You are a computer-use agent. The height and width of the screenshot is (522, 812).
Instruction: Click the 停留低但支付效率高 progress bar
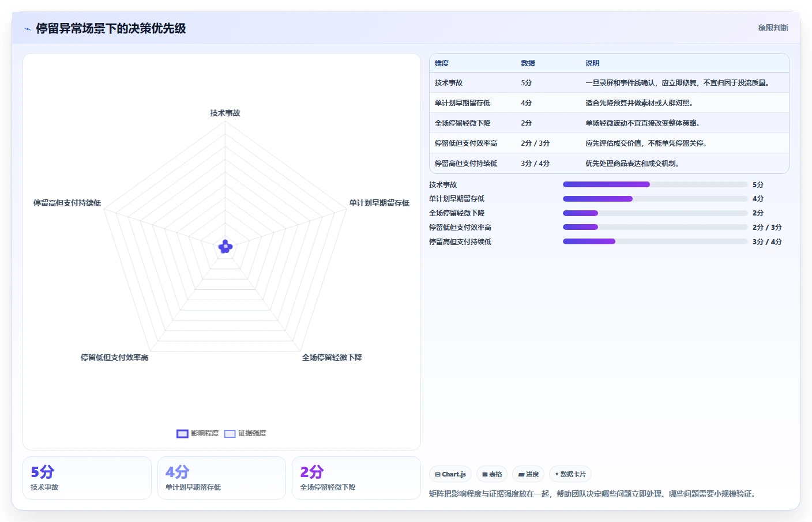(655, 227)
